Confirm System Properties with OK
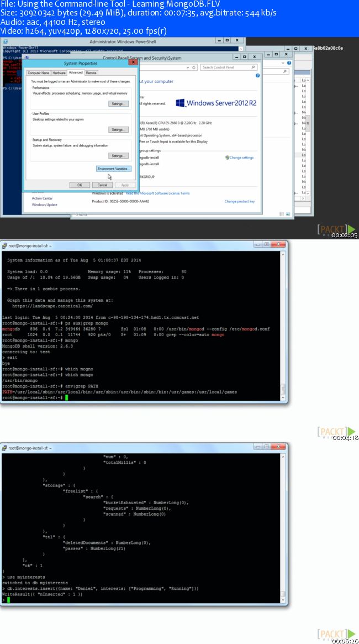 (x=80, y=185)
